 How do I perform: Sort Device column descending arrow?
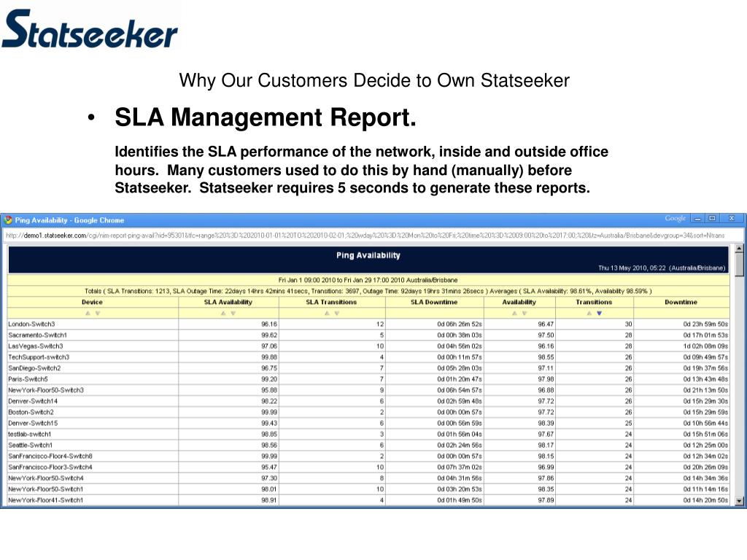[x=98, y=314]
